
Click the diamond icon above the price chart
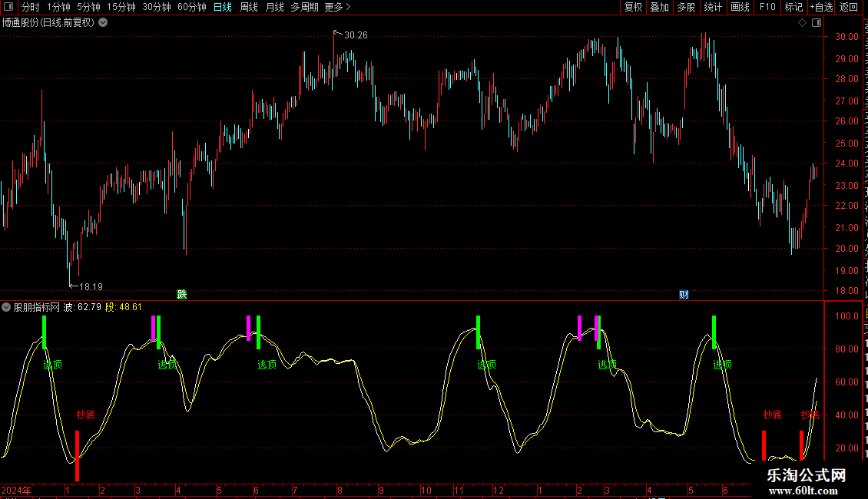pos(802,23)
